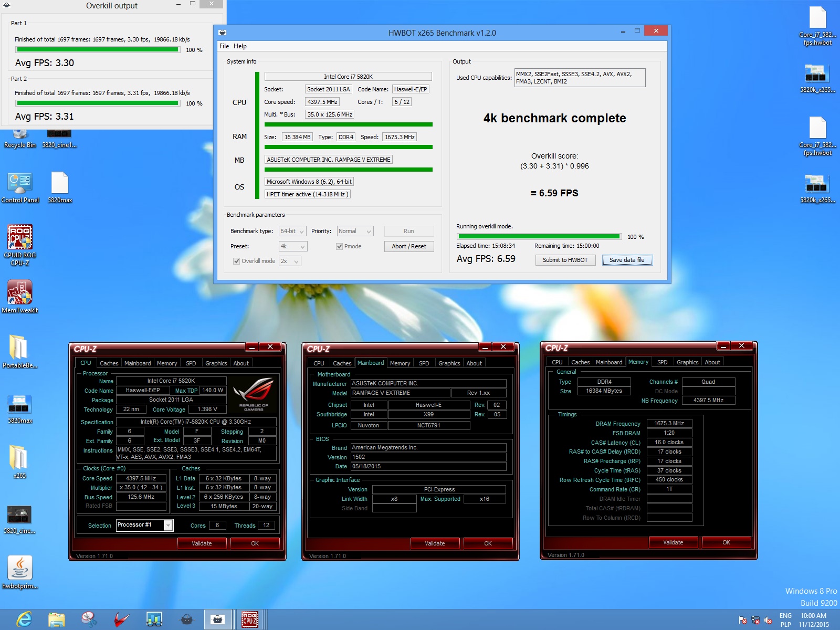
Task: Open the Priority Normal dropdown
Action: [x=355, y=231]
